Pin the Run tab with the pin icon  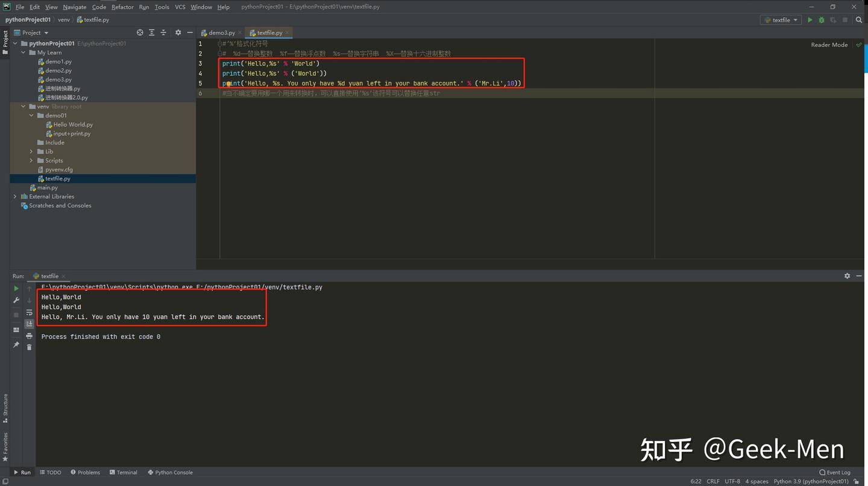(16, 344)
